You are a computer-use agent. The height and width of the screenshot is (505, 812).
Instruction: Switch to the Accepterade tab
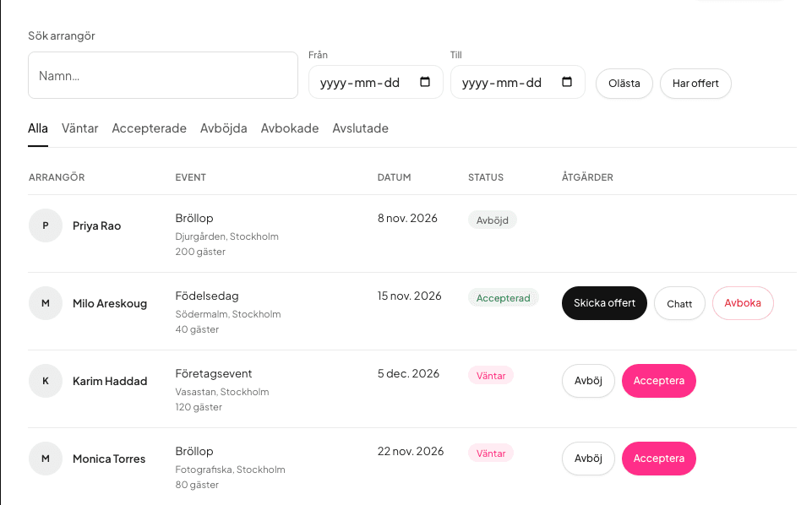pyautogui.click(x=150, y=128)
